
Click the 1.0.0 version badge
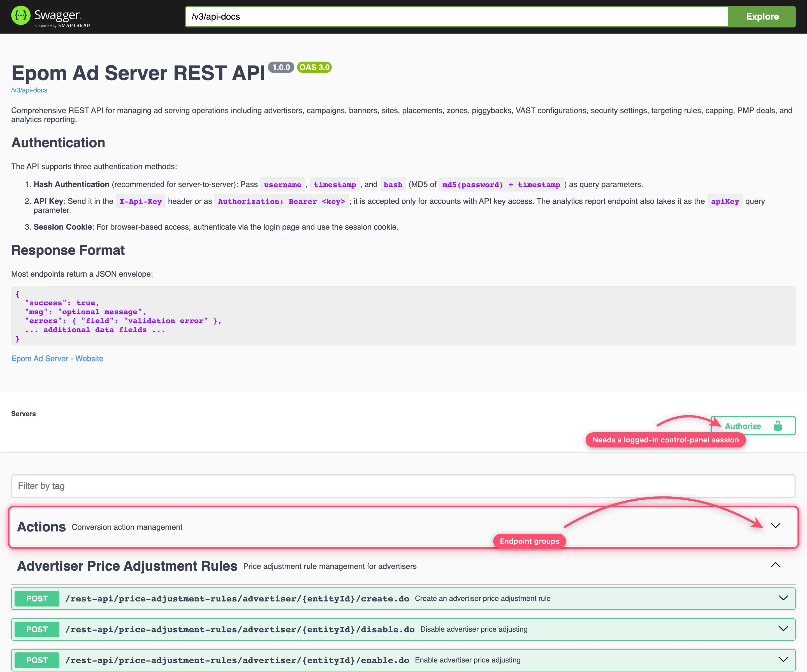(281, 67)
